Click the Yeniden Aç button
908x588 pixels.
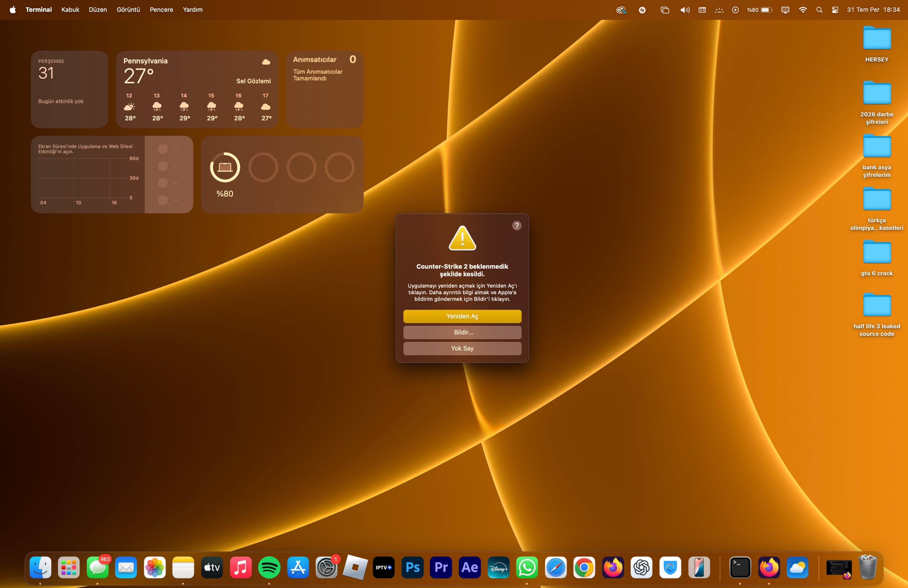[462, 316]
